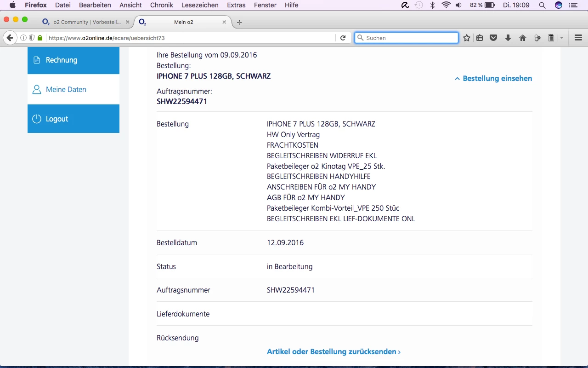The height and width of the screenshot is (368, 588).
Task: Open a new tab with the plus button
Action: pos(239,22)
